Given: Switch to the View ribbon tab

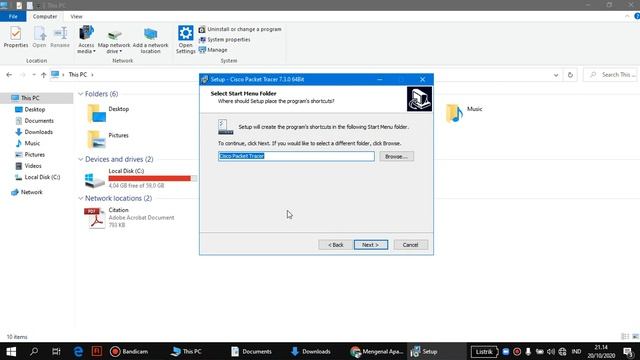Looking at the screenshot, I should pyautogui.click(x=76, y=16).
